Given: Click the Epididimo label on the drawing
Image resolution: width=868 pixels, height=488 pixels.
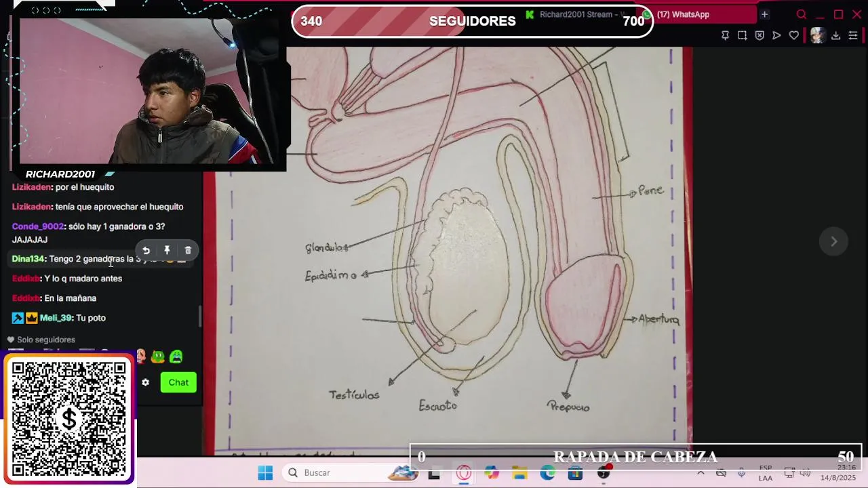Looking at the screenshot, I should click(330, 277).
